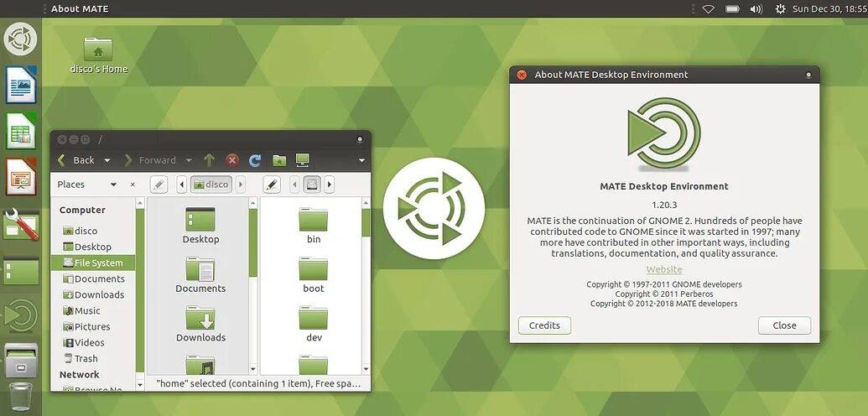Viewport: 868px width, 416px height.
Task: Open the Trash icon in the dock
Action: click(x=20, y=397)
